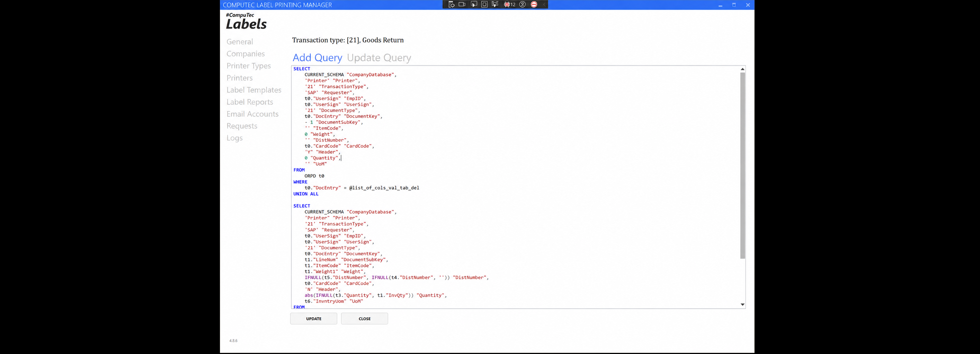Click the '' "UoM" line

(316, 164)
